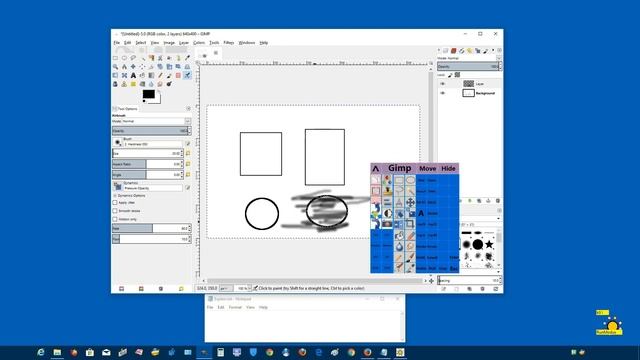The image size is (640, 360).
Task: Select the Ellipse Select tool in toolbox
Action: (124, 58)
